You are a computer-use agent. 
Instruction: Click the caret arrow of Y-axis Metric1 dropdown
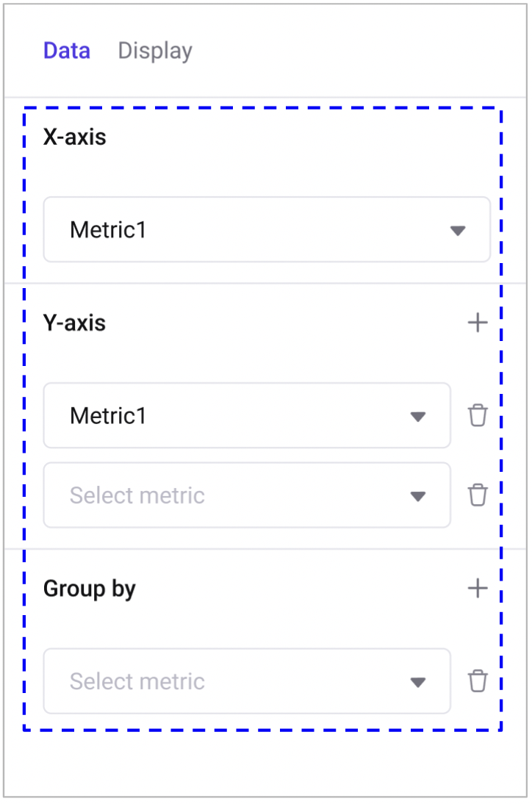417,417
